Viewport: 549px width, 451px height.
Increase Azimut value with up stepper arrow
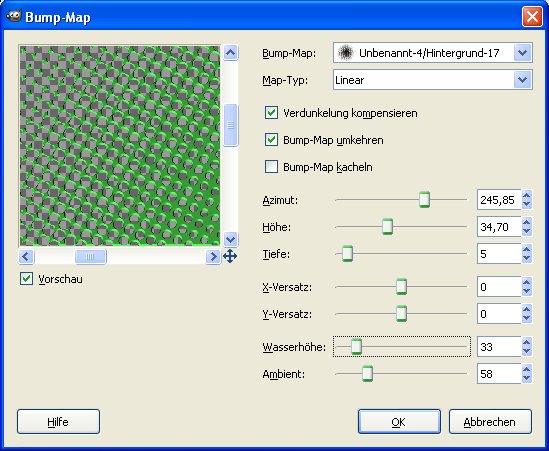coord(527,195)
